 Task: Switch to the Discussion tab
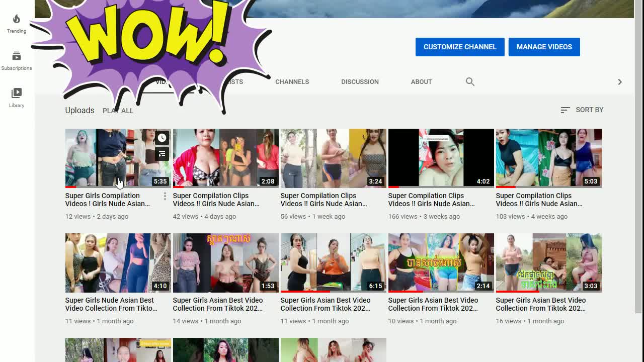[360, 81]
